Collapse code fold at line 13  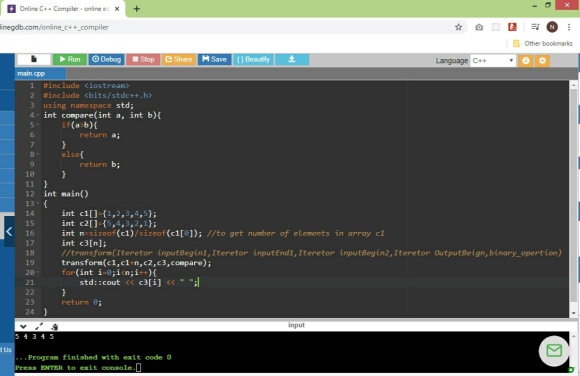click(x=37, y=204)
